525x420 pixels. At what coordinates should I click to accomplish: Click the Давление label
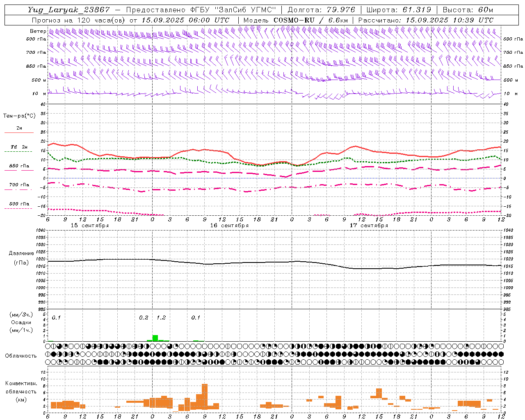tap(21, 253)
